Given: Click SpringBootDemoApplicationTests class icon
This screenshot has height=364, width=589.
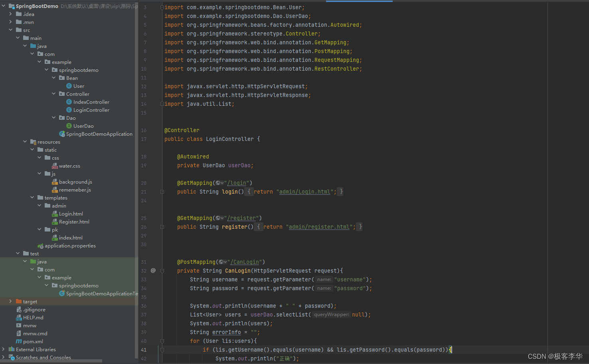Looking at the screenshot, I should tap(62, 293).
